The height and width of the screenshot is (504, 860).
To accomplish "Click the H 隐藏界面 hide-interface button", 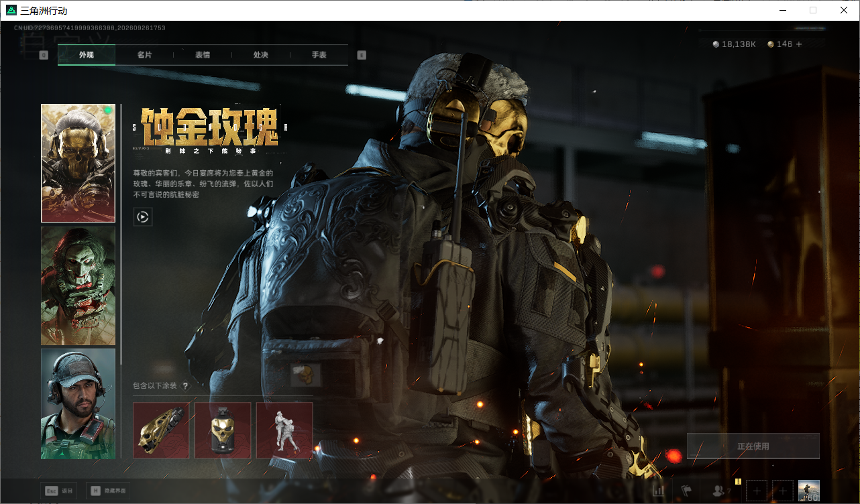I will click(x=109, y=491).
